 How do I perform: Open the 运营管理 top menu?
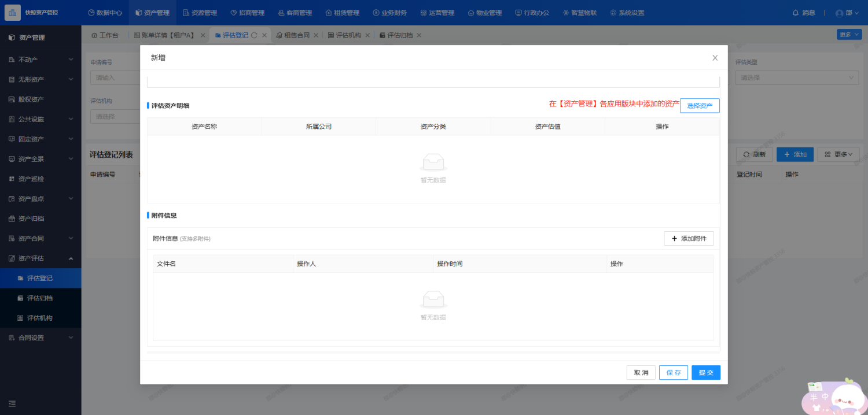437,13
